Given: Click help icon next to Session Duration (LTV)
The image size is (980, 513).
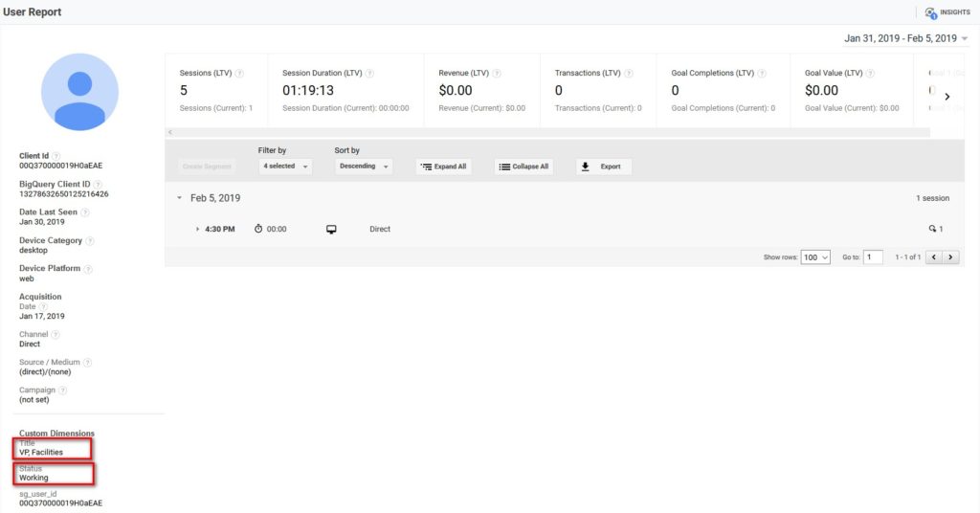Looking at the screenshot, I should 369,73.
